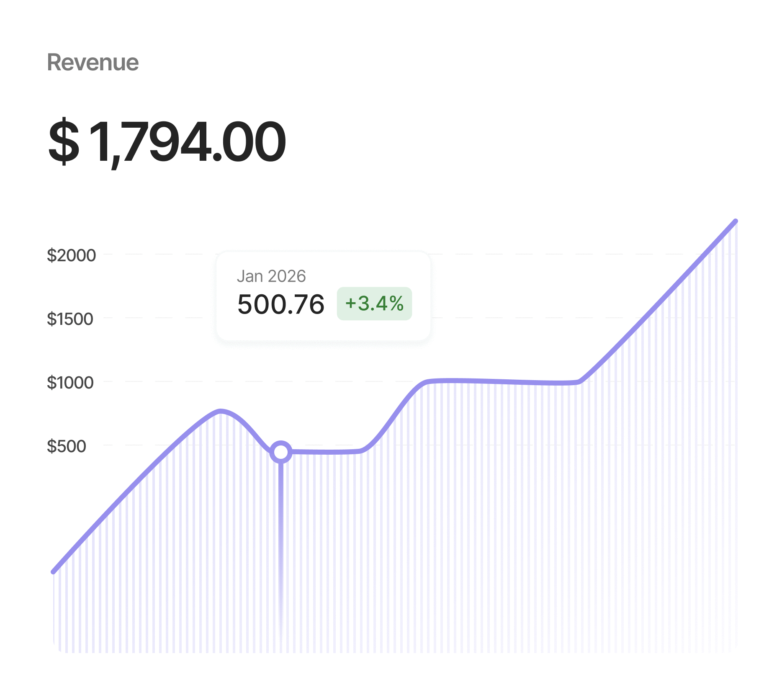The height and width of the screenshot is (700, 782).
Task: Click the Revenue heading text
Action: tap(93, 63)
